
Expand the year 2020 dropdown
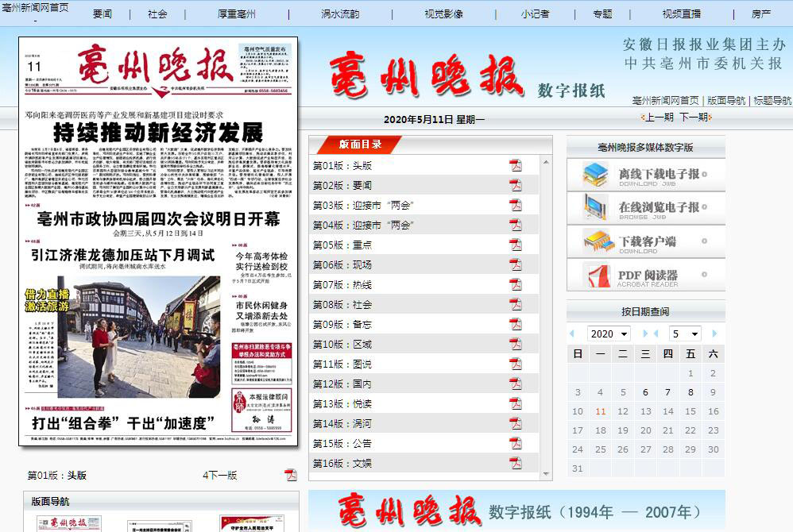[609, 333]
